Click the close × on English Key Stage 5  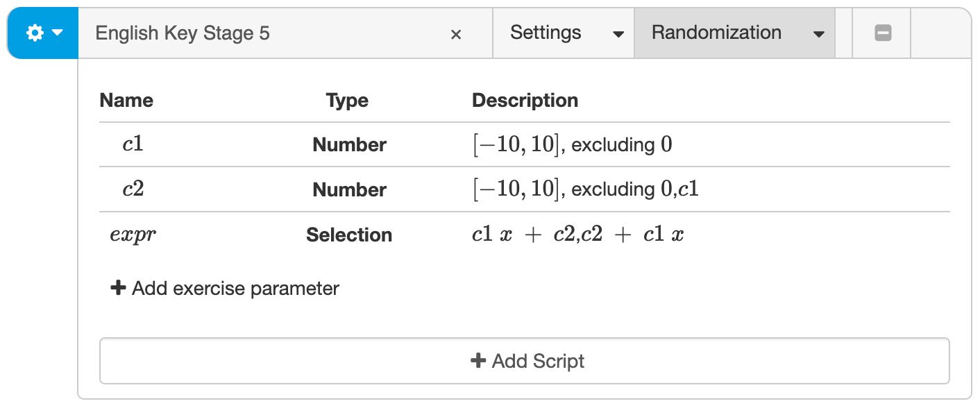coord(456,33)
